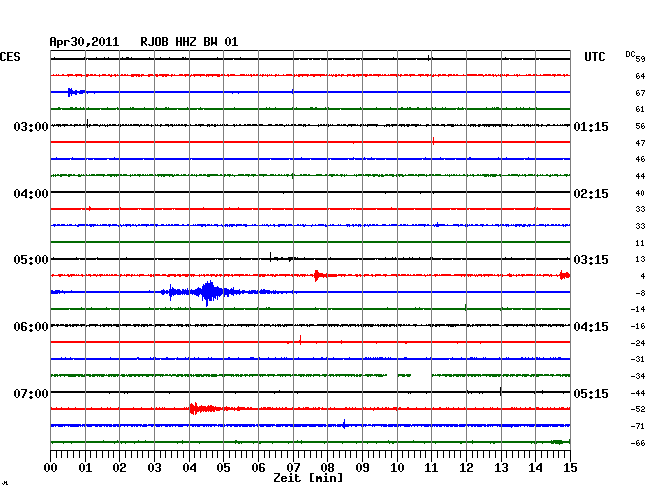Click the DC value 64
This screenshot has width=650, height=494.
click(640, 76)
